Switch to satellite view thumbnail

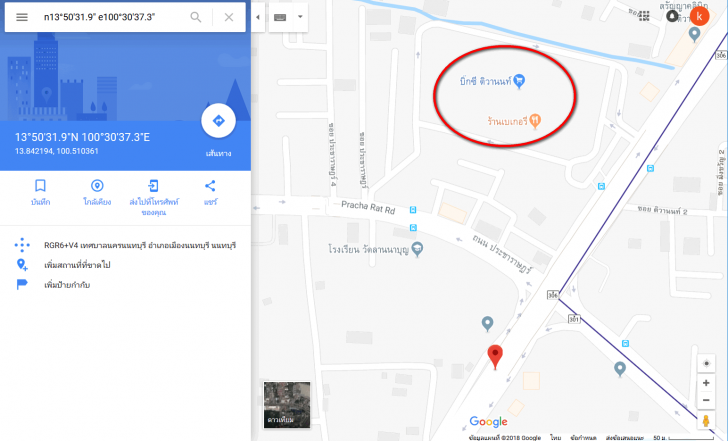(287, 405)
